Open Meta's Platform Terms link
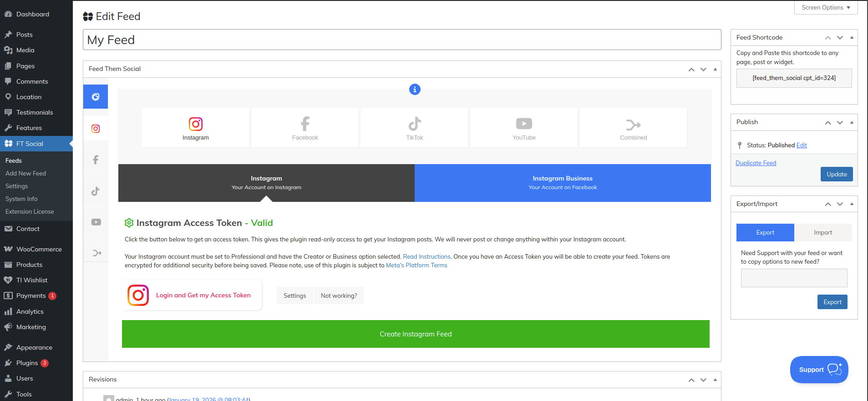Image resolution: width=868 pixels, height=401 pixels. pyautogui.click(x=416, y=265)
